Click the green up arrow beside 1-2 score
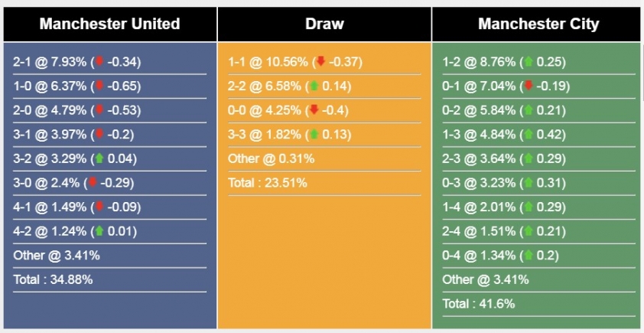This screenshot has height=333, width=644. [x=527, y=62]
